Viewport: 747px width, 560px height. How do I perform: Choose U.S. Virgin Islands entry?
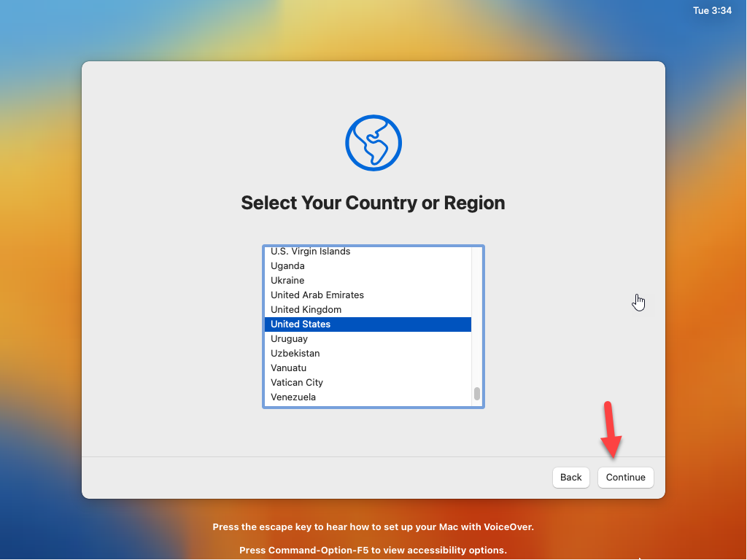tap(368, 252)
